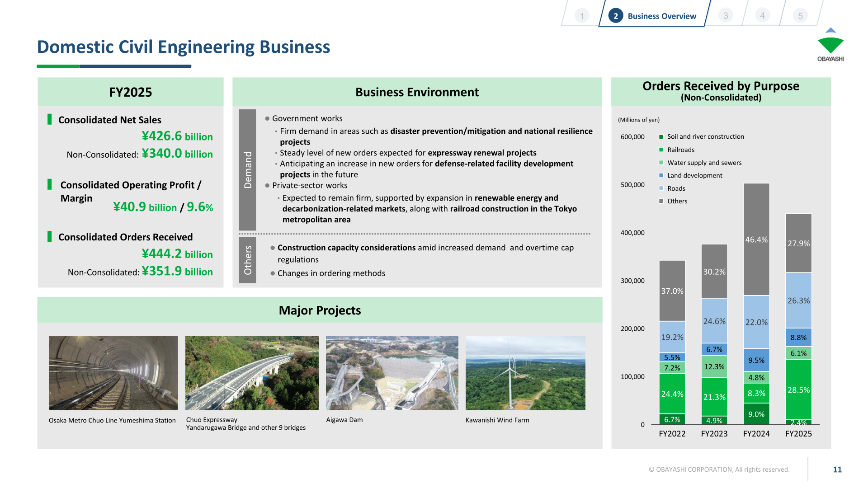Click the FY2025 28.5% Railroads bar segment
Image resolution: width=868 pixels, height=488 pixels.
click(799, 390)
